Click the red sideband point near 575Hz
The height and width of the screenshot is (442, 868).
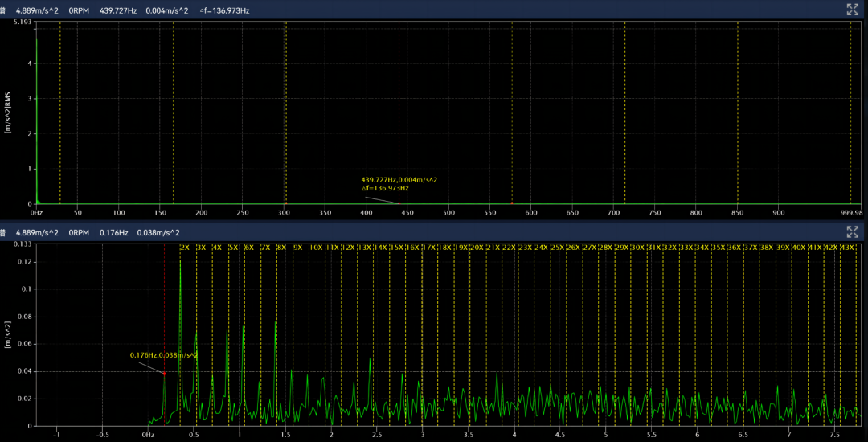[x=512, y=203]
